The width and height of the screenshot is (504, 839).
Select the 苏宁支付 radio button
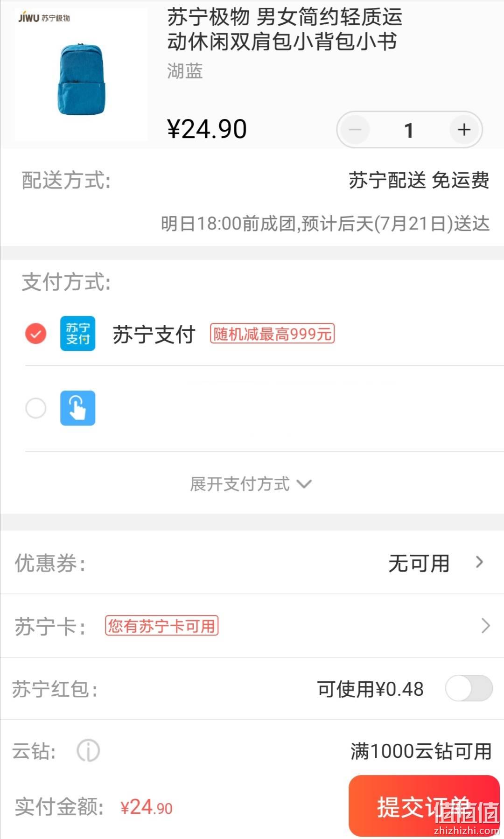click(x=36, y=333)
